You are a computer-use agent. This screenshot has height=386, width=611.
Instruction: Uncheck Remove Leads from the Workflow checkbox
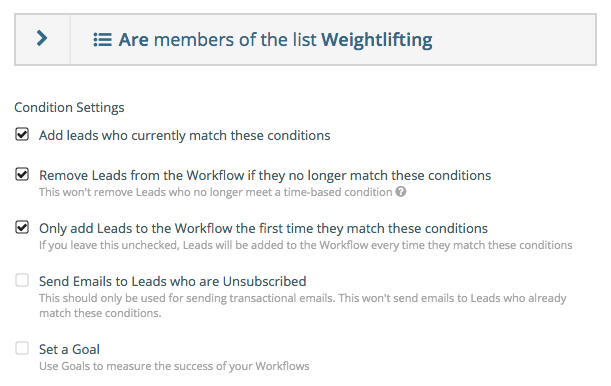pyautogui.click(x=22, y=174)
